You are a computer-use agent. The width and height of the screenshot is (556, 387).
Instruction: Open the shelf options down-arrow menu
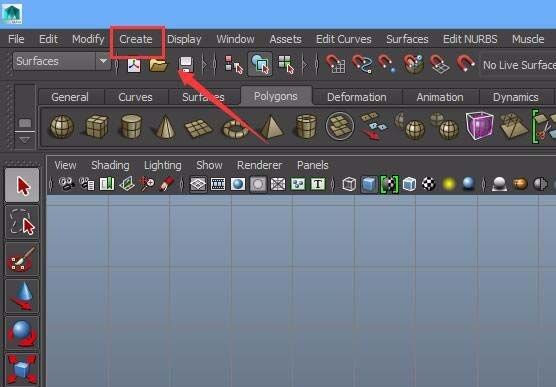pyautogui.click(x=25, y=140)
